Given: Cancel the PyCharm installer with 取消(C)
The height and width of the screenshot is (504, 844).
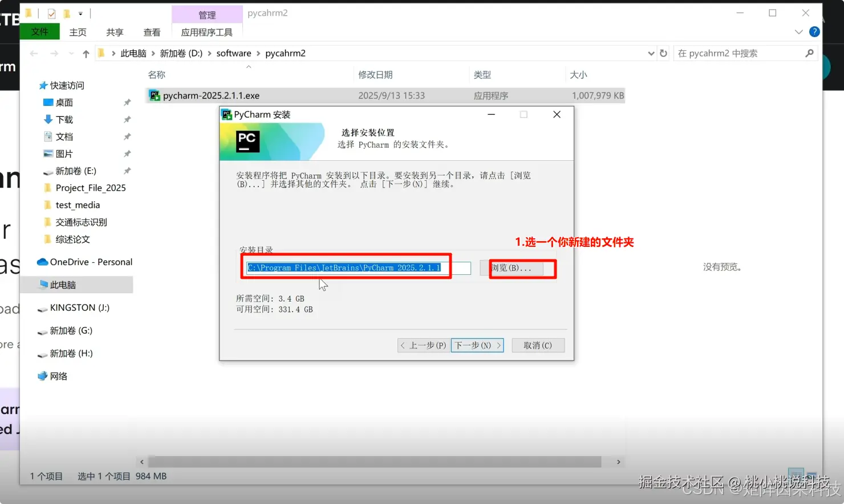Looking at the screenshot, I should (538, 346).
